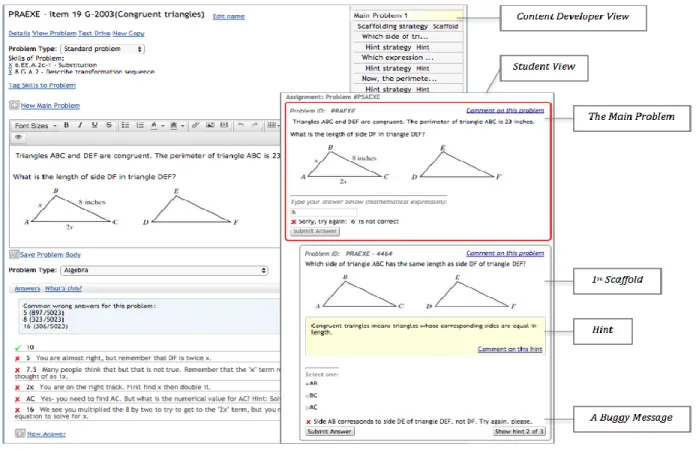Viewport: 696px width, 450px height.
Task: Click the red X beside answer 16
Action: click(17, 410)
